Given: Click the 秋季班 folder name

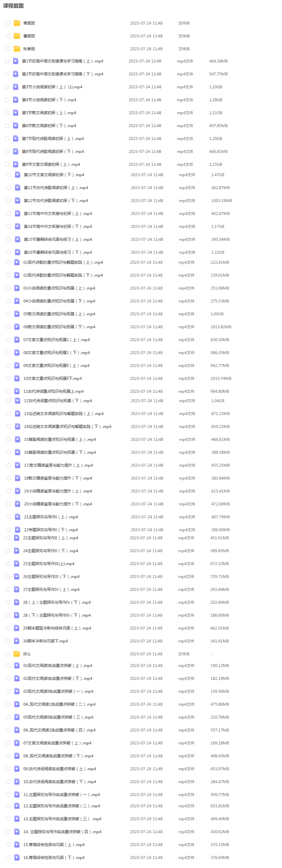Looking at the screenshot, I should [x=29, y=49].
